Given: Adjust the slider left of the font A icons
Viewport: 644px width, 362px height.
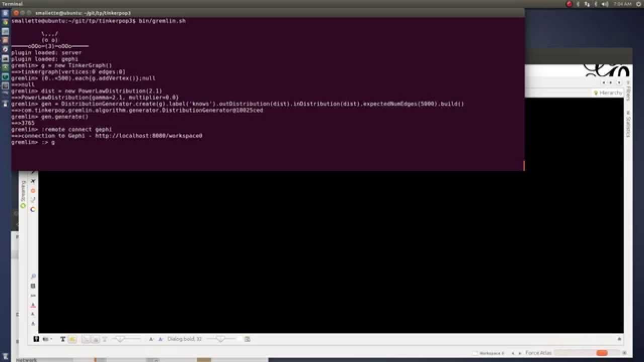Looking at the screenshot, I should [x=125, y=339].
